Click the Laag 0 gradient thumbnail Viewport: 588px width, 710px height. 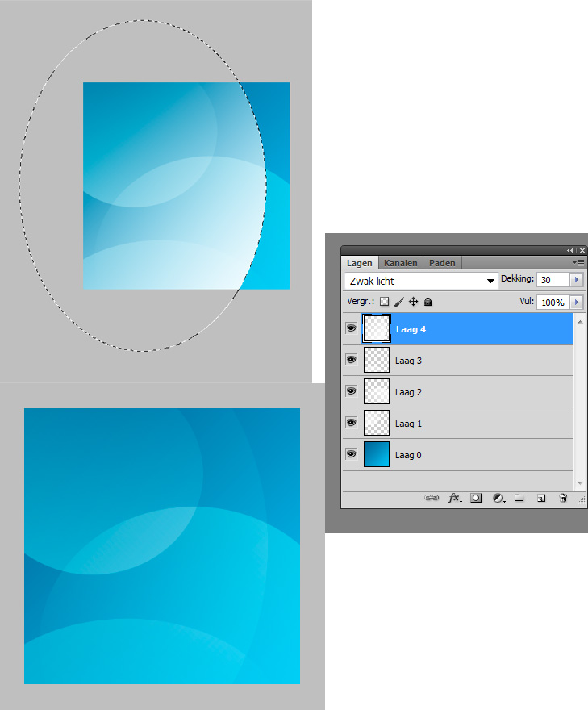coord(377,454)
